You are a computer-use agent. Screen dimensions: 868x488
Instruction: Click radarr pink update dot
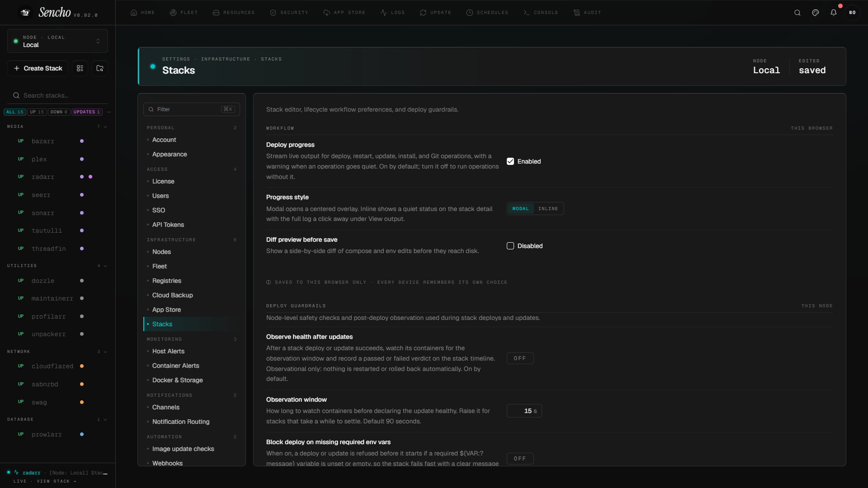click(x=90, y=177)
